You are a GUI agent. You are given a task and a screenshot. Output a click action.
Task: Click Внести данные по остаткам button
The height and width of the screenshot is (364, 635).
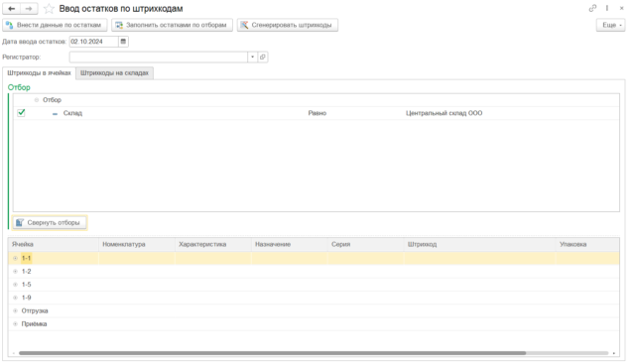tap(55, 25)
